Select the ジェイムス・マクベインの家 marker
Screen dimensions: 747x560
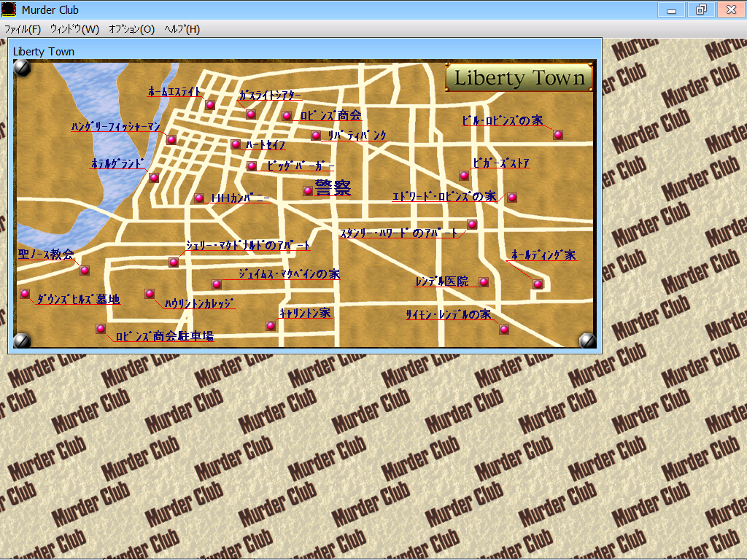[217, 284]
